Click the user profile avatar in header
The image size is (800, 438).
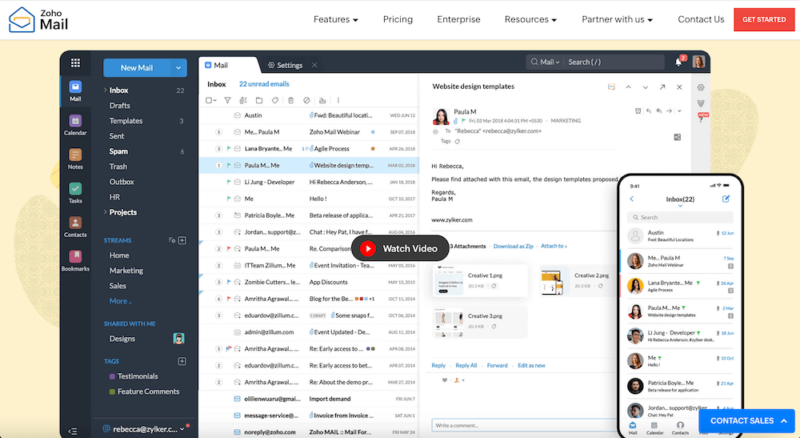pyautogui.click(x=698, y=62)
